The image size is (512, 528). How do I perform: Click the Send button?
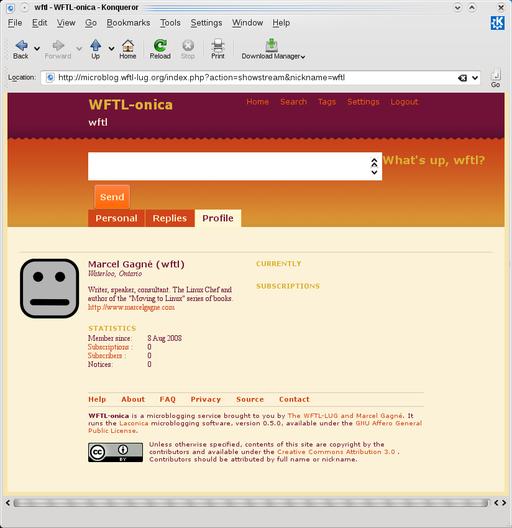click(112, 197)
